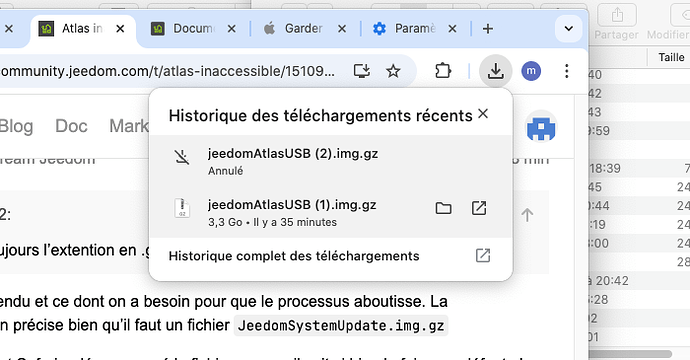Open jeedomAtlasUSB (1).img.gz externally
This screenshot has width=690, height=360.
[x=479, y=208]
